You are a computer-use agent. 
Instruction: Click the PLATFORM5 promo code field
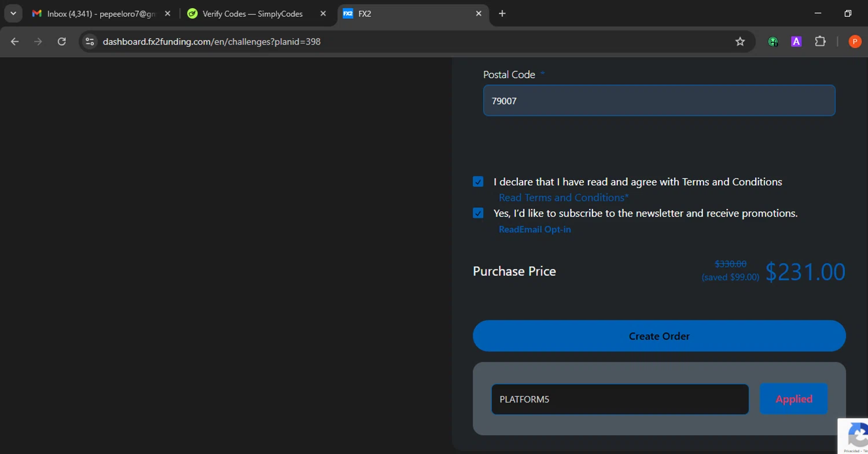(x=620, y=399)
